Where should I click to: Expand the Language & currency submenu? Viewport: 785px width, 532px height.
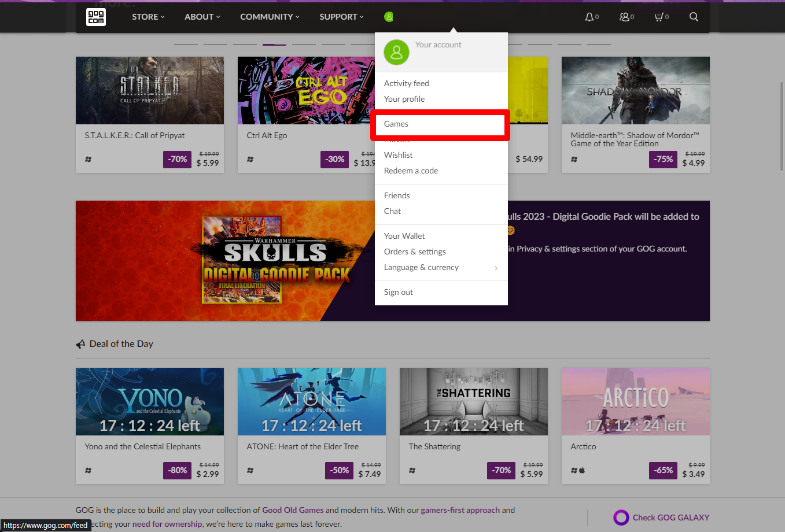[441, 267]
